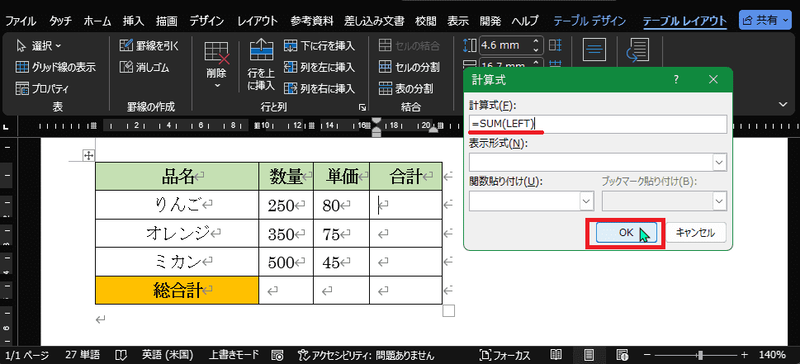Open the ホーム tab
This screenshot has height=364, width=800.
click(97, 21)
